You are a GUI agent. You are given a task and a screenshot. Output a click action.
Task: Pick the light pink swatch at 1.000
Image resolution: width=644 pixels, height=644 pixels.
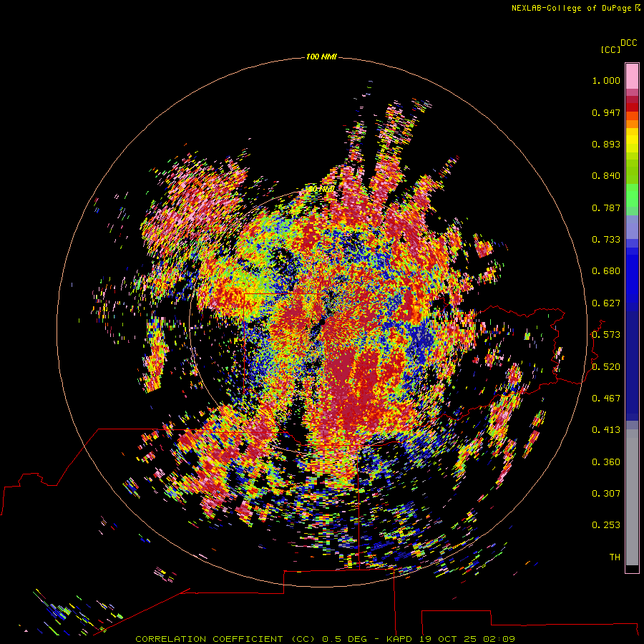pos(632,77)
